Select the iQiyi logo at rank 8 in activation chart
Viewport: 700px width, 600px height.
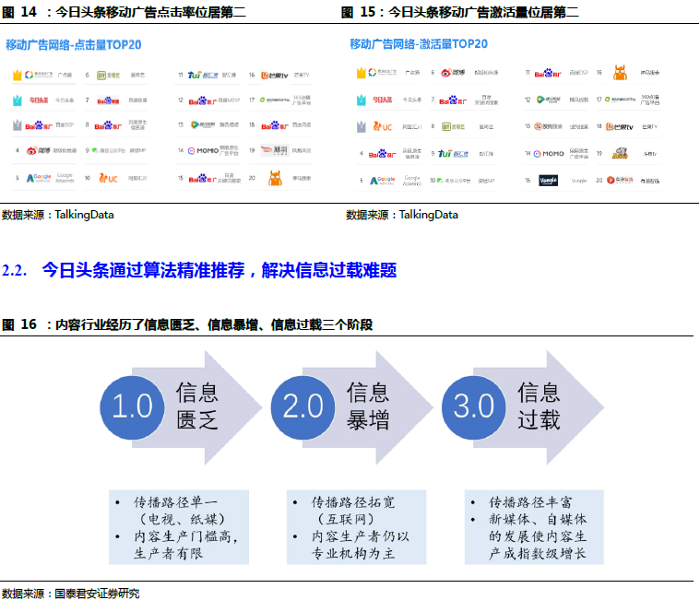coord(453,126)
